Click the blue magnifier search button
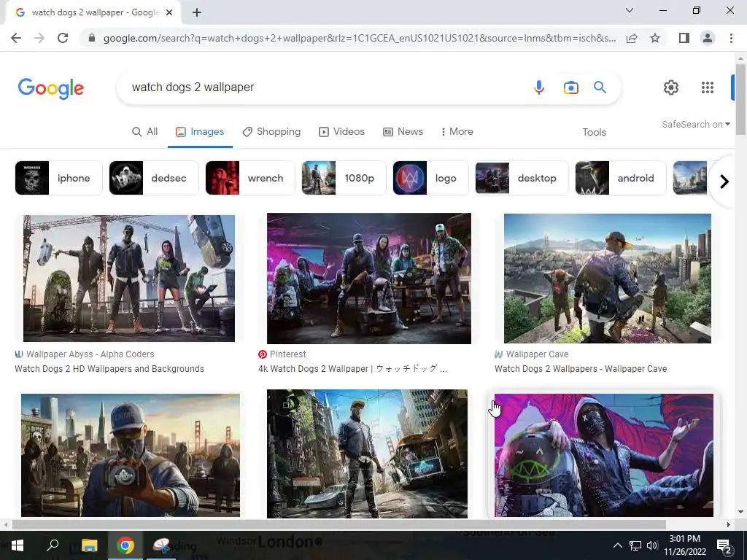747x560 pixels. click(x=600, y=87)
